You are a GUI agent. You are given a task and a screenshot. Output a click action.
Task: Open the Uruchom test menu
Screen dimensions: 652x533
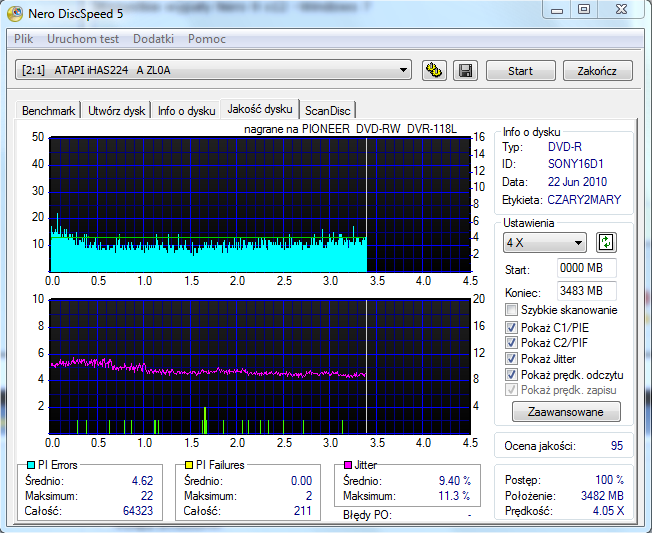tap(83, 39)
